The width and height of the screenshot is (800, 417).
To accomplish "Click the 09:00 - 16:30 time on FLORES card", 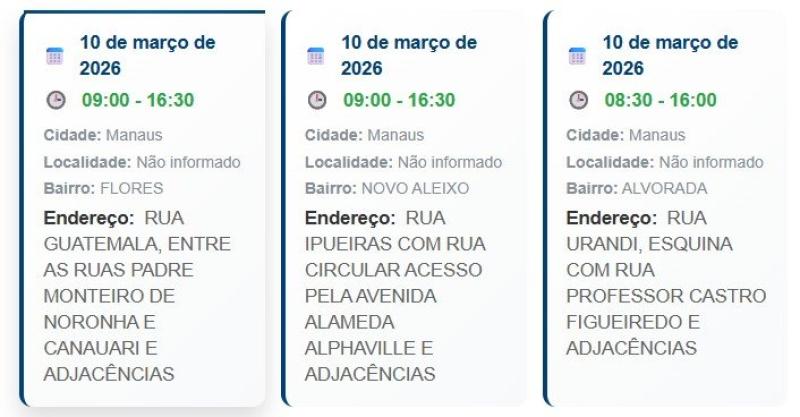I will click(x=138, y=100).
